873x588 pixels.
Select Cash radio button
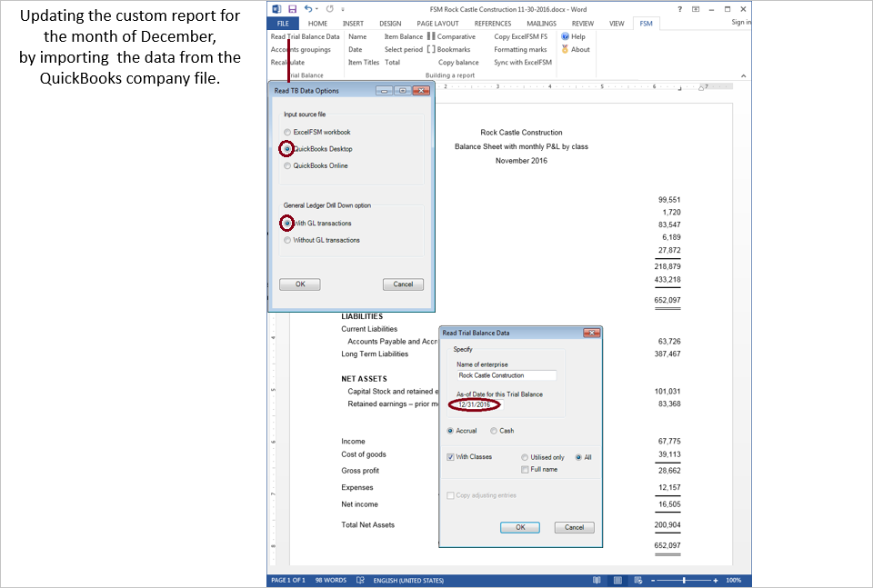(x=494, y=431)
